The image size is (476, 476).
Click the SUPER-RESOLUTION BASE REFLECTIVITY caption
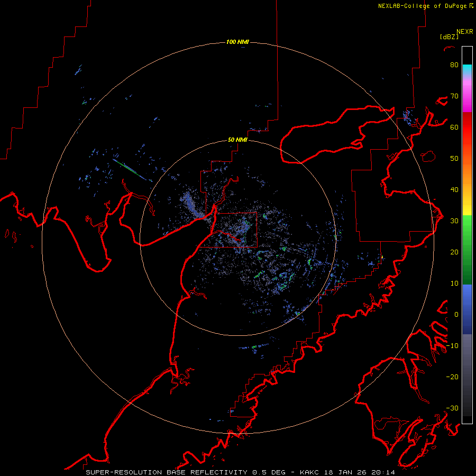167,472
